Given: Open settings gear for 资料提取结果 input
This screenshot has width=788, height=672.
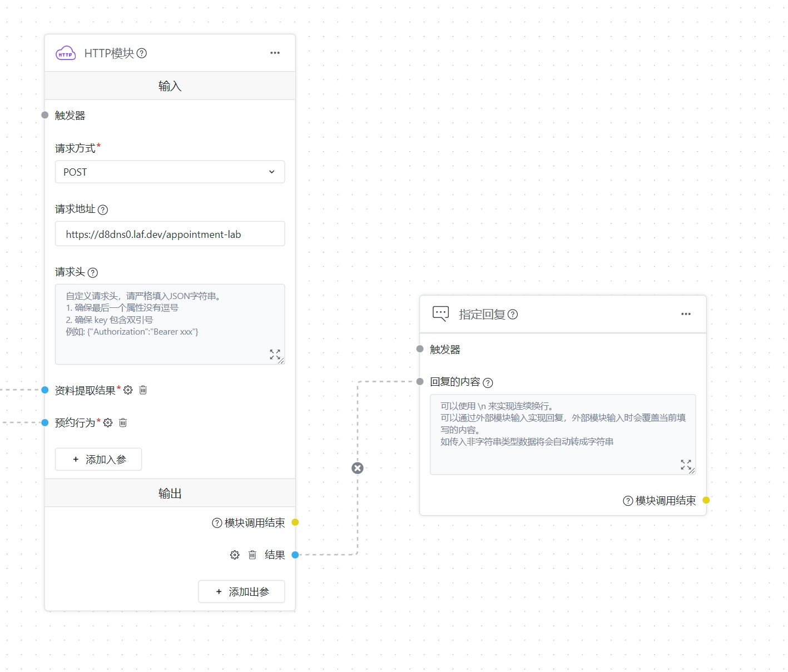Looking at the screenshot, I should click(128, 390).
